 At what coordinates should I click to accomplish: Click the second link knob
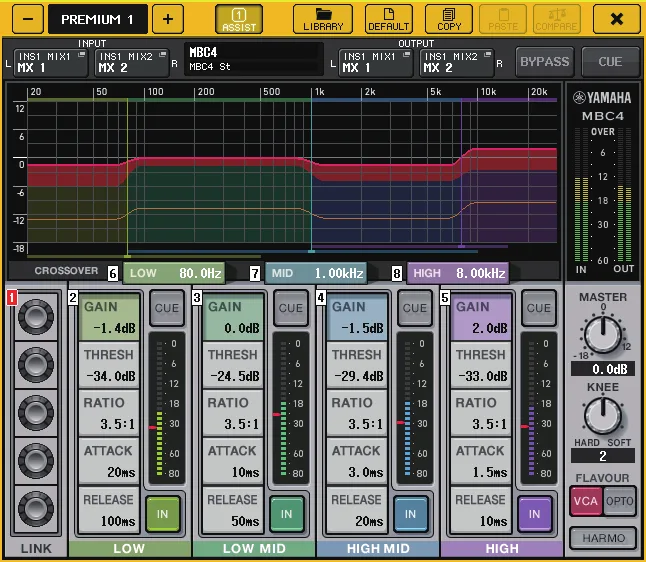(x=36, y=365)
